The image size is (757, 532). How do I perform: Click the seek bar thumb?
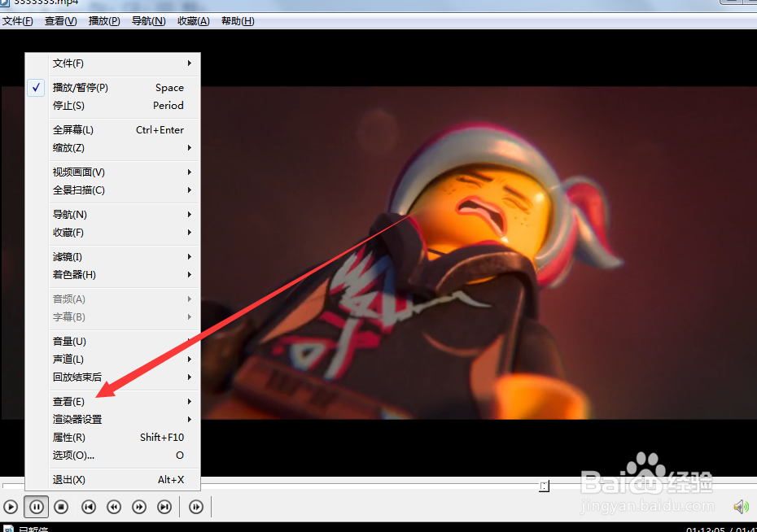[x=544, y=486]
